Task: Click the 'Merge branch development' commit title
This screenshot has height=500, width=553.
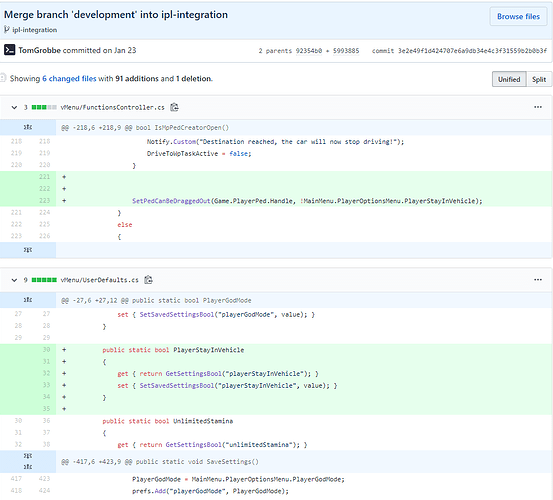Action: click(116, 15)
